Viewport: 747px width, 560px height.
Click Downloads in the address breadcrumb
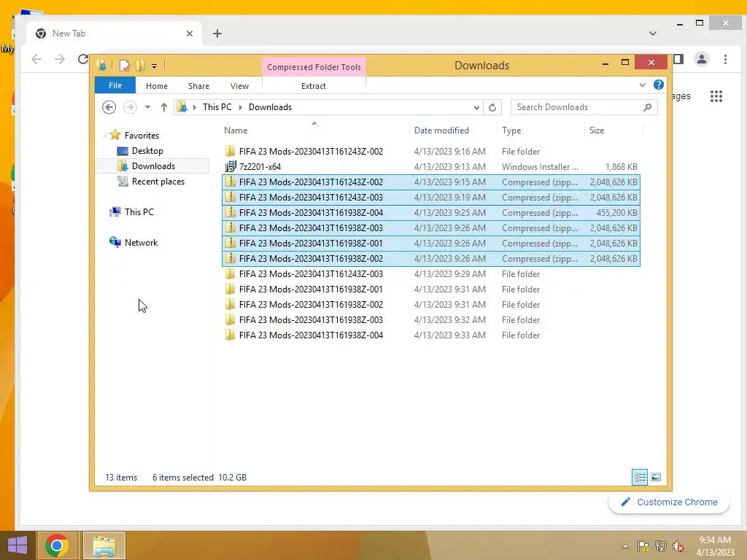coord(270,107)
